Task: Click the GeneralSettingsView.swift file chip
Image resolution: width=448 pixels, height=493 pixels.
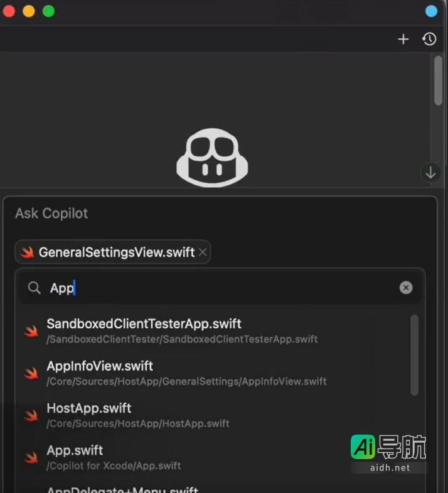Action: (x=112, y=252)
